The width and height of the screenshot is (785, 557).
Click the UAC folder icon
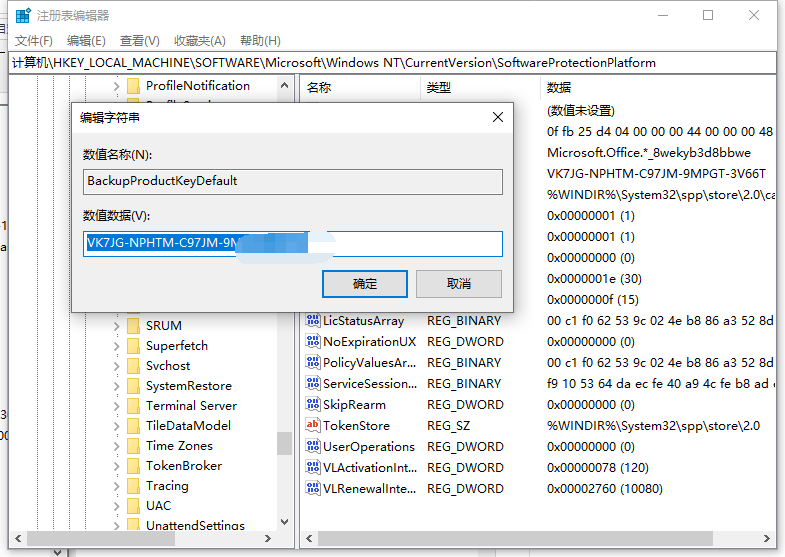[133, 505]
